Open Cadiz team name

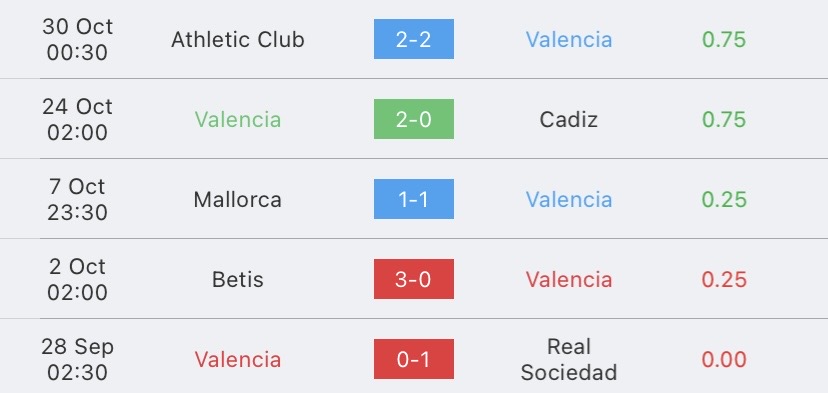(569, 119)
